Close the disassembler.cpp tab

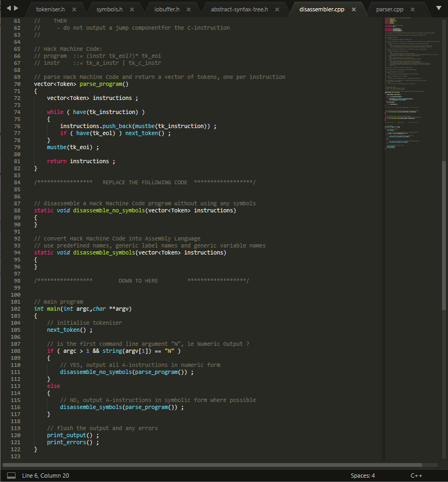pos(354,10)
